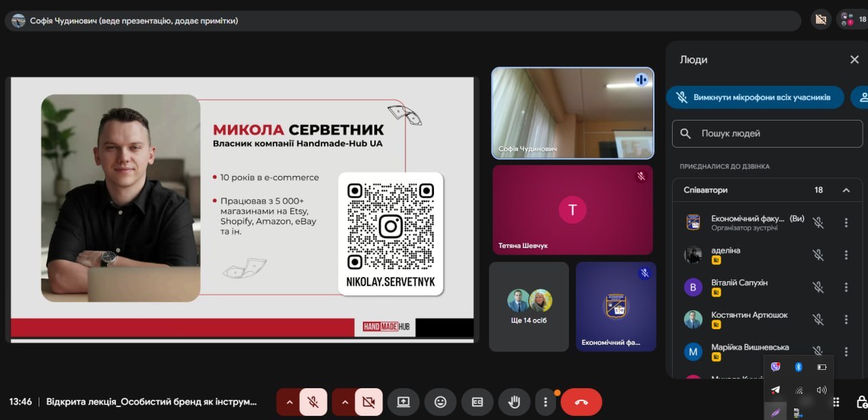Click muted mic icon on Тетяна Шевчук tile
This screenshot has width=868, height=420.
641,176
